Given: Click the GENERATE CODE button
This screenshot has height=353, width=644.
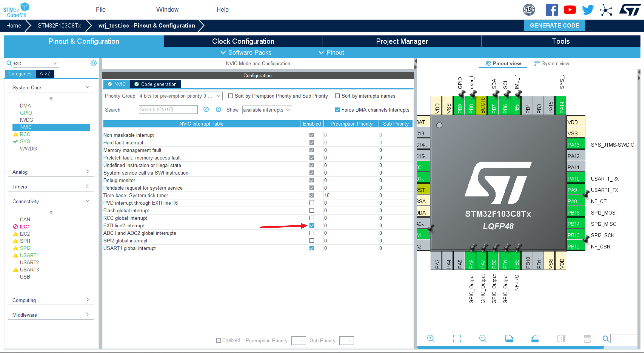Looking at the screenshot, I should pyautogui.click(x=554, y=25).
